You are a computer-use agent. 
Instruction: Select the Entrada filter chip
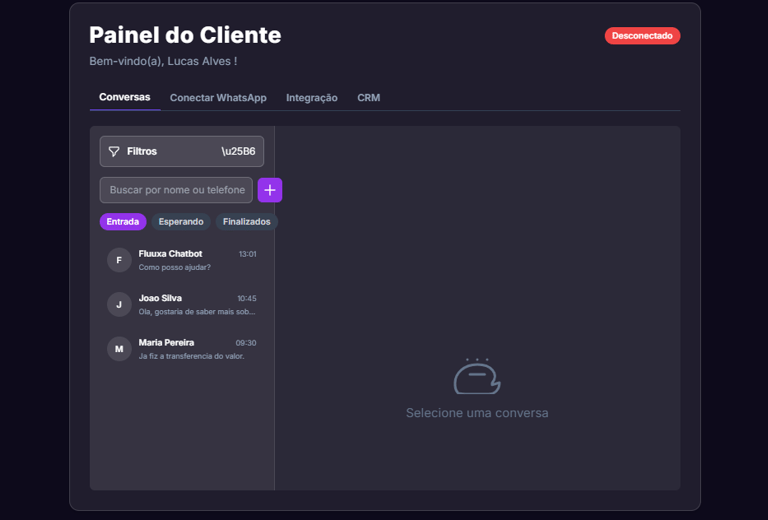[123, 221]
